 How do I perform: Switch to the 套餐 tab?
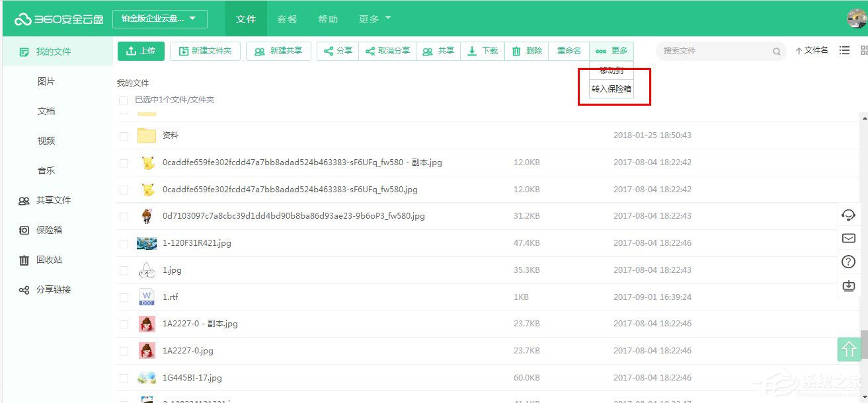pyautogui.click(x=287, y=18)
